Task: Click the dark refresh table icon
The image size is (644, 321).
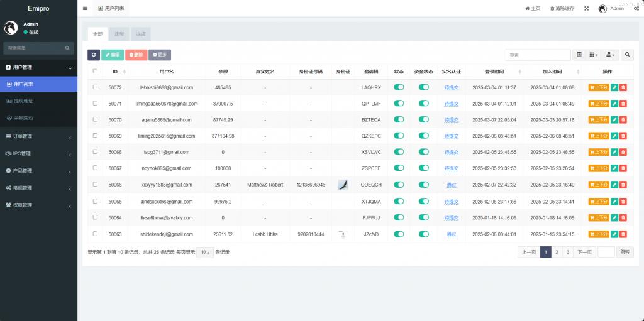Action: [93, 55]
